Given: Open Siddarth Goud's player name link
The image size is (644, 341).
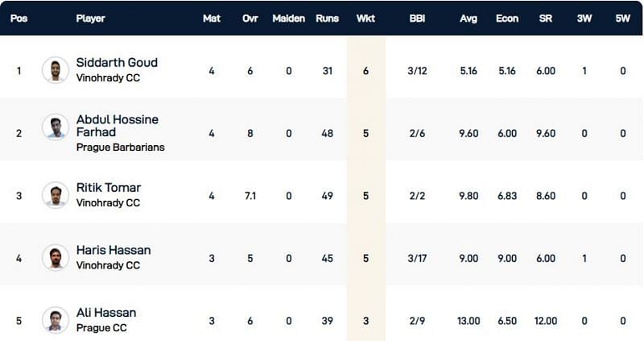Looking at the screenshot, I should (x=117, y=63).
